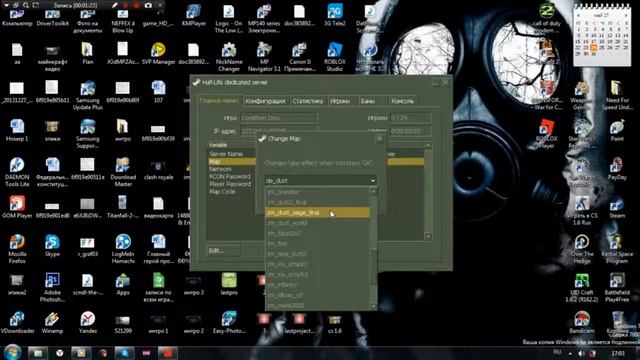The image size is (640, 360).
Task: Open Winamp desktop icon
Action: [x=52, y=322]
